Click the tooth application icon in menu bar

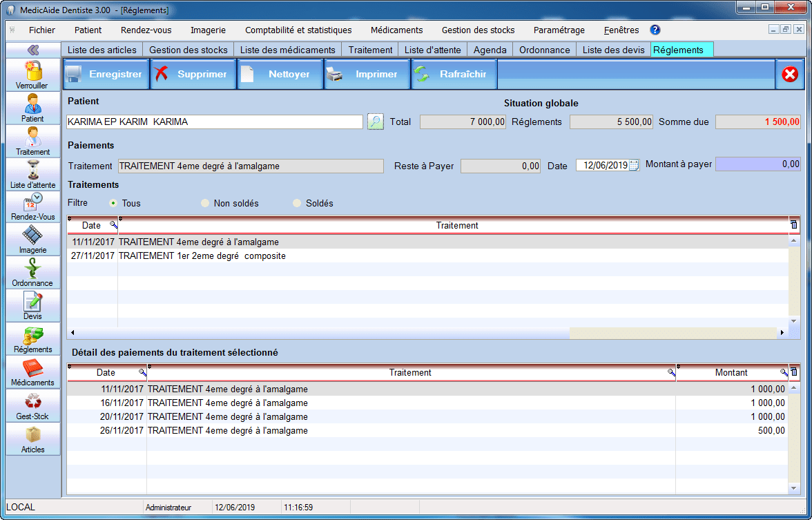[12, 30]
